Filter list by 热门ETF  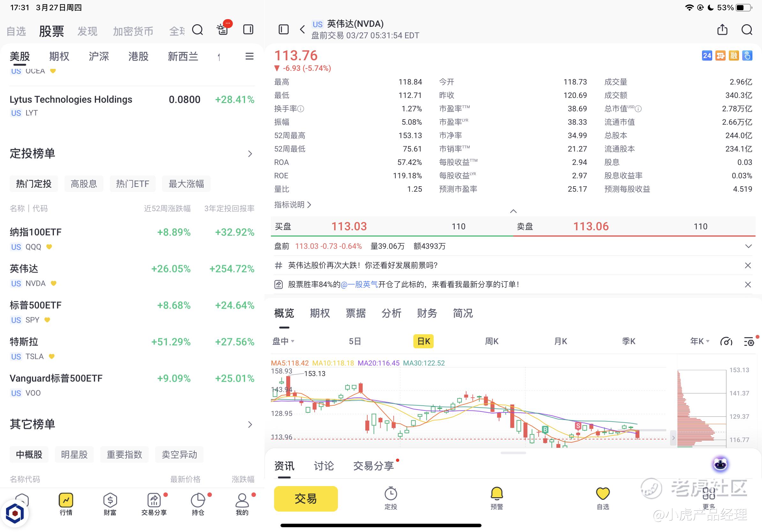[x=132, y=184]
